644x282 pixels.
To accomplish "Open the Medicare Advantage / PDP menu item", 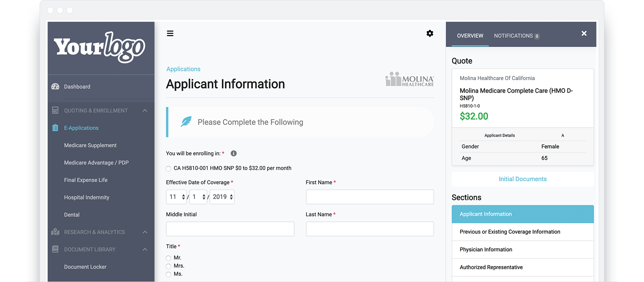I will tap(96, 163).
